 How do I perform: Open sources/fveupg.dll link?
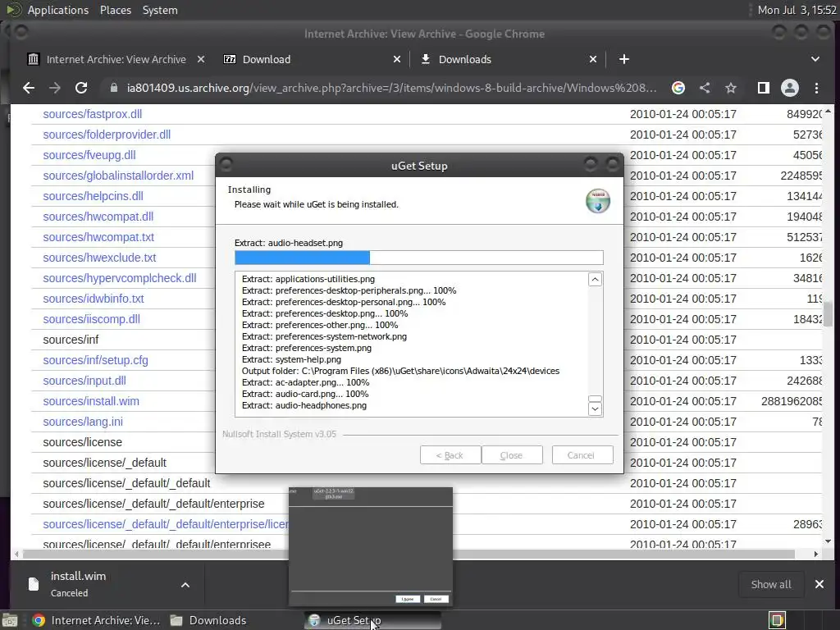point(89,155)
